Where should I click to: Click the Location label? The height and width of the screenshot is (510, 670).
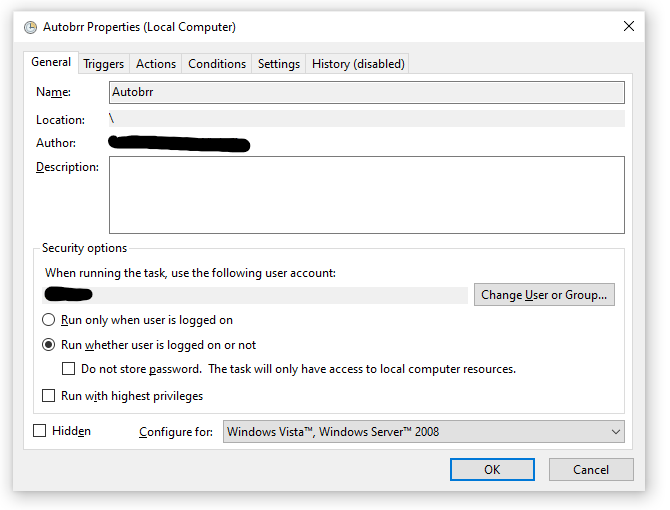[x=61, y=120]
